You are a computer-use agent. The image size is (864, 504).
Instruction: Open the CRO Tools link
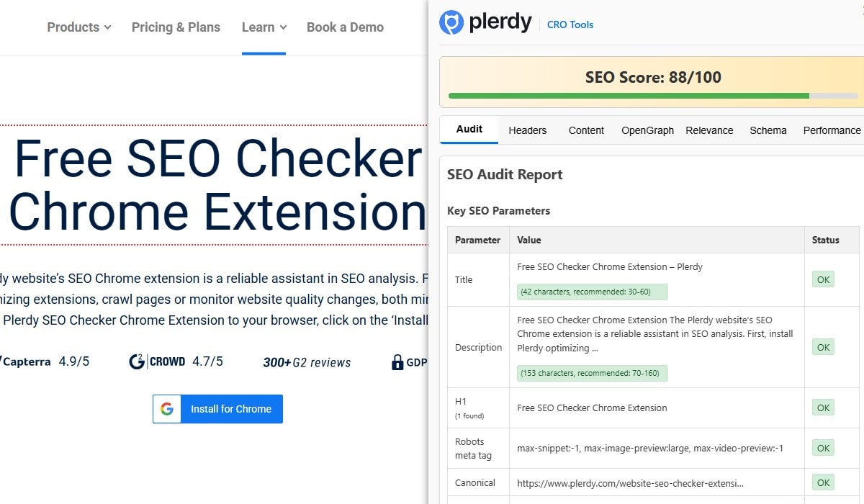click(570, 24)
